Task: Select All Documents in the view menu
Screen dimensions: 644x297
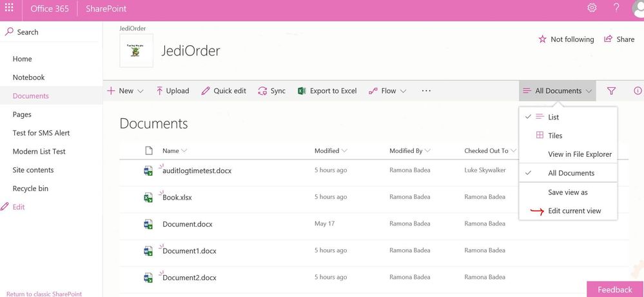Action: [568, 173]
